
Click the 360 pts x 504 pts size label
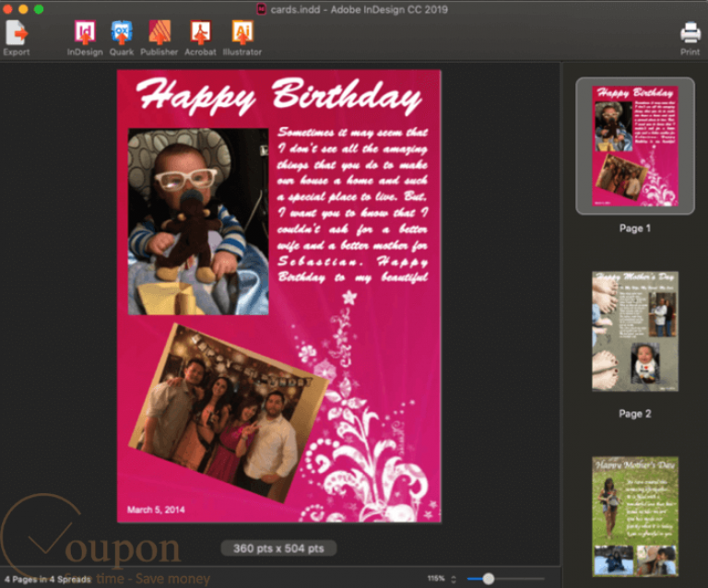pos(278,548)
